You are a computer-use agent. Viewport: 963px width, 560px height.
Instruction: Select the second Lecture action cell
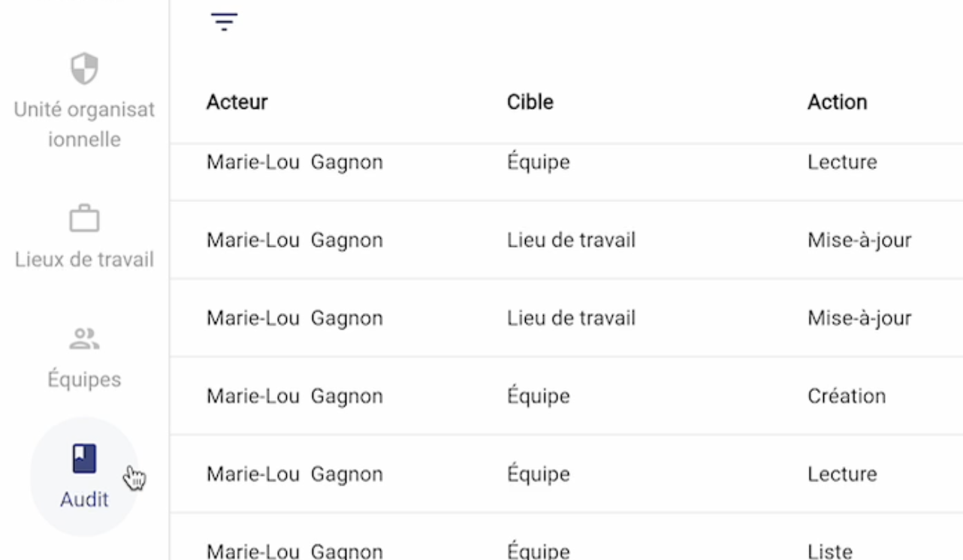842,474
